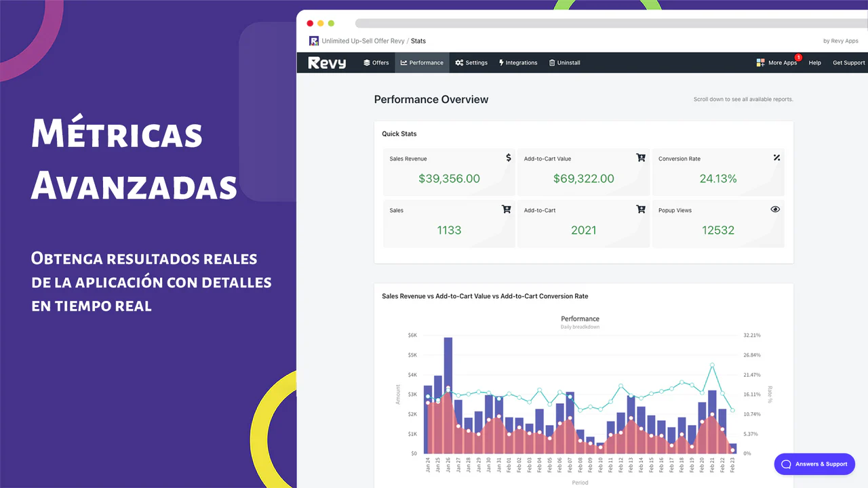This screenshot has height=488, width=868.
Task: Open Unlimited Up-Sell Offer Revy breadcrumb
Action: [x=363, y=41]
